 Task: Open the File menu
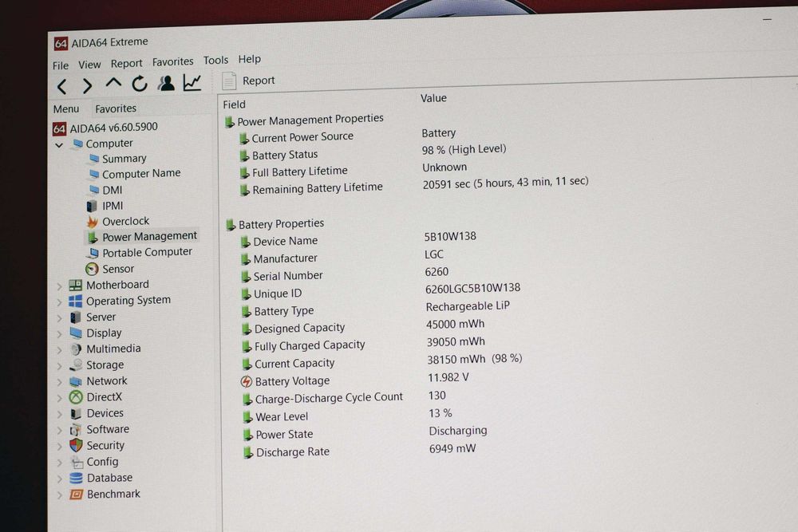tap(60, 65)
